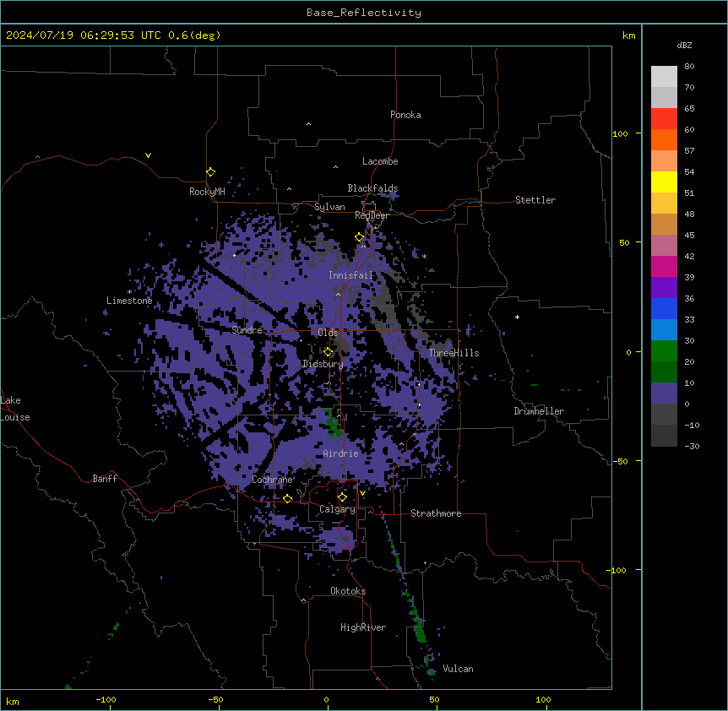
Task: Click the Strathmore label
Action: tap(436, 513)
